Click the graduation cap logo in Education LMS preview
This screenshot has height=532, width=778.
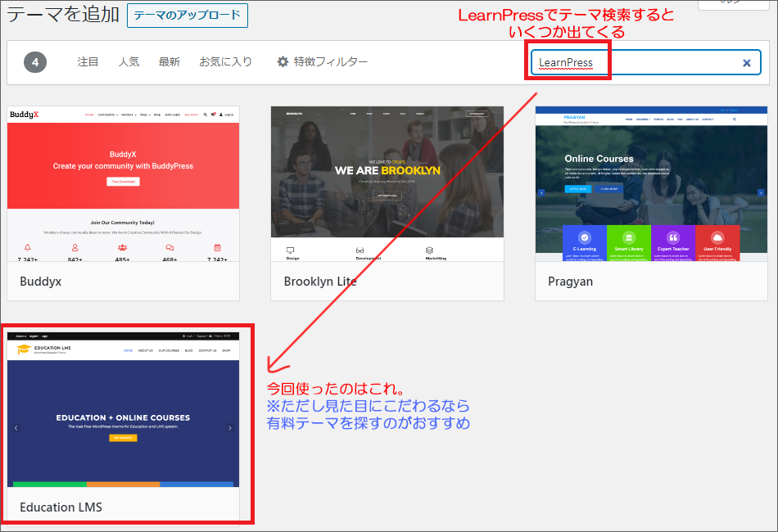pyautogui.click(x=25, y=347)
